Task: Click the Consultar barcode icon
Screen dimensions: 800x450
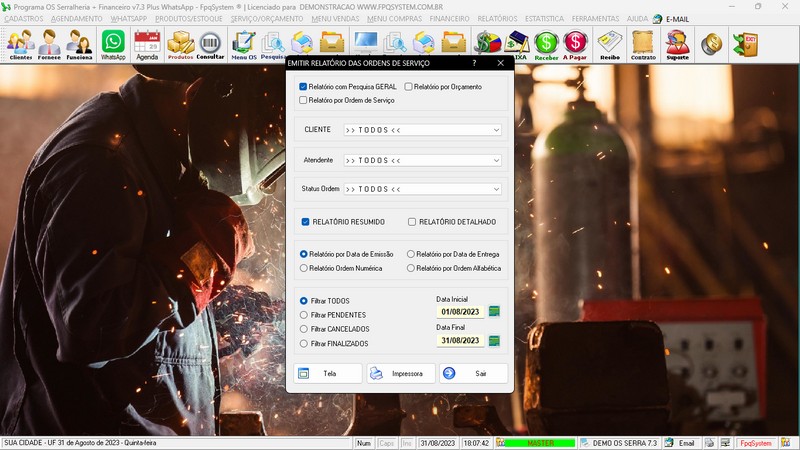Action: (210, 44)
